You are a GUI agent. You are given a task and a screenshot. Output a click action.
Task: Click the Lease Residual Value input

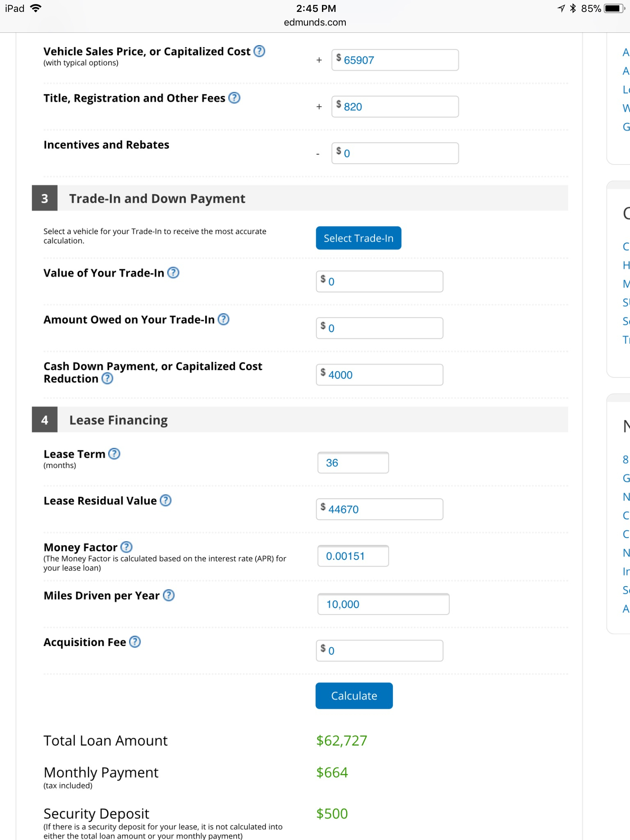379,509
